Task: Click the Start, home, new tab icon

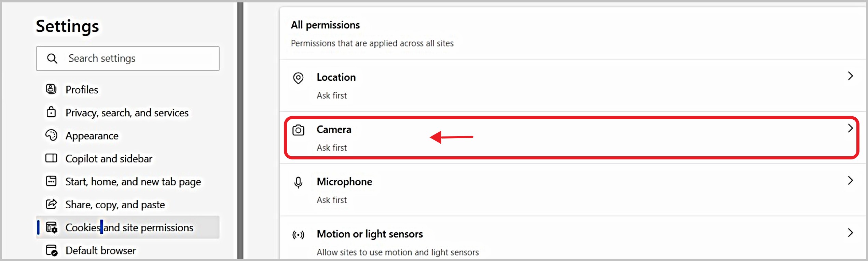Action: (51, 181)
